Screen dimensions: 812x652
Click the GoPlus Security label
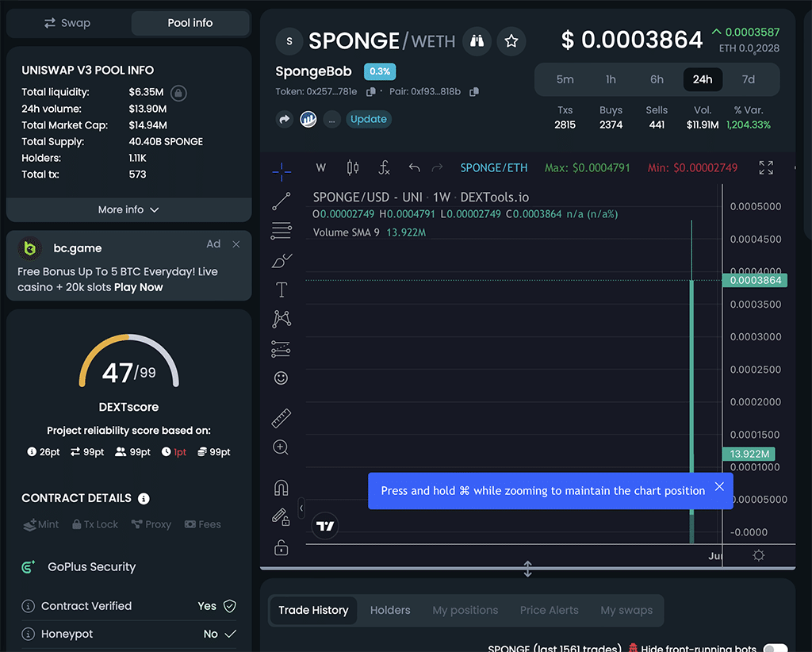[92, 566]
